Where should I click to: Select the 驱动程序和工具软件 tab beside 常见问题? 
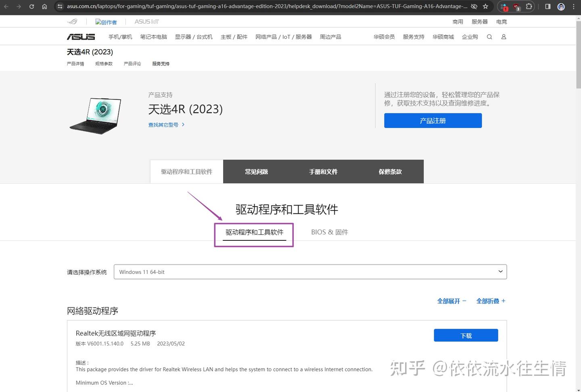coord(187,171)
